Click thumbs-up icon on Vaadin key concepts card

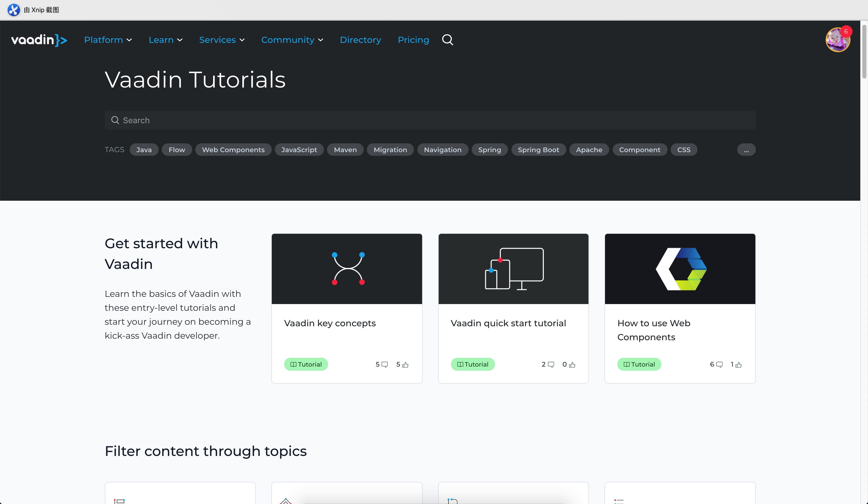tap(405, 365)
